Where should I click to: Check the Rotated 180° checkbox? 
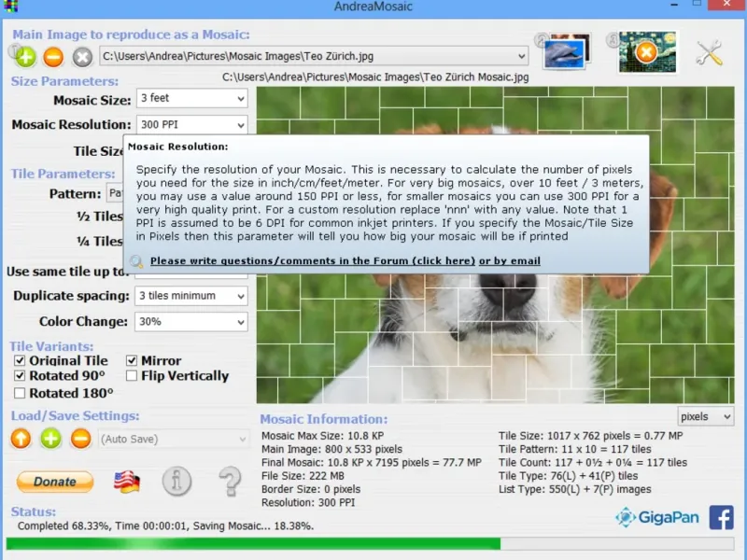(x=20, y=393)
